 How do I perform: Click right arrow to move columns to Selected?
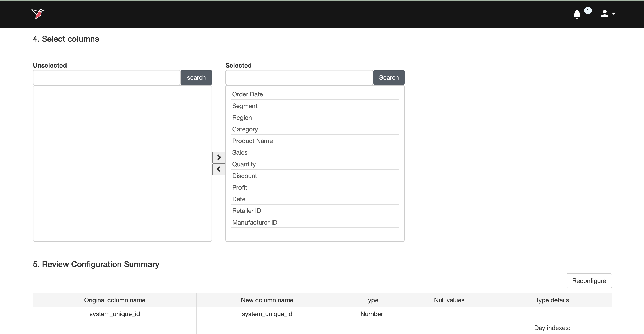(x=219, y=158)
